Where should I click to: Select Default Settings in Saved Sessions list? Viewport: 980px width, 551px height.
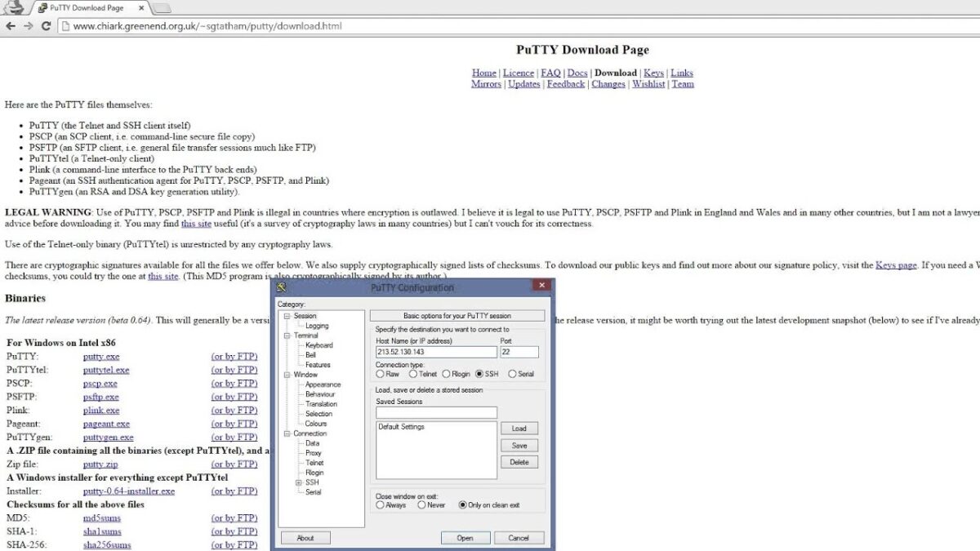coord(401,427)
